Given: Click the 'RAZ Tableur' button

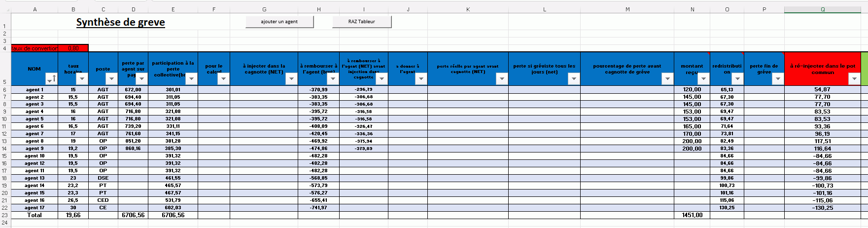Looking at the screenshot, I should pos(362,22).
